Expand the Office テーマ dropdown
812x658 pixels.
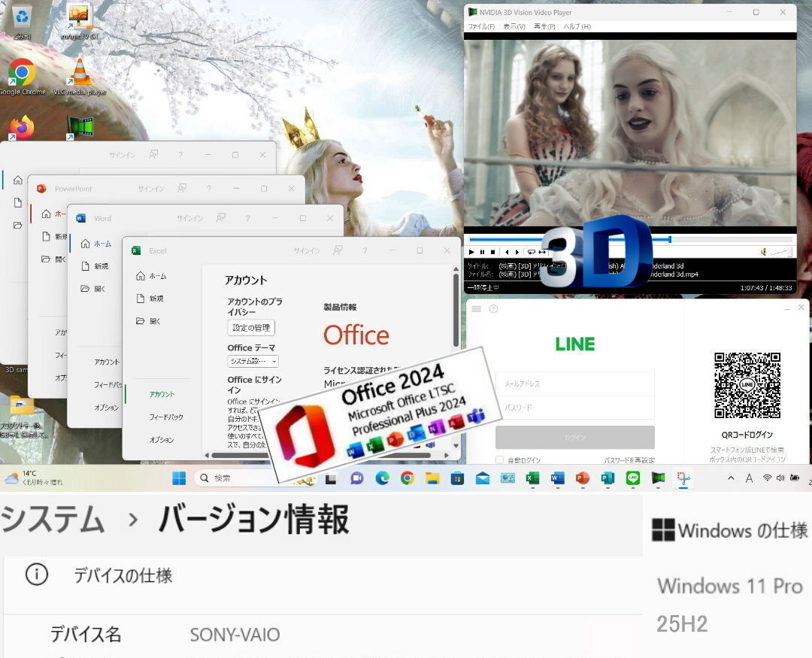point(253,361)
